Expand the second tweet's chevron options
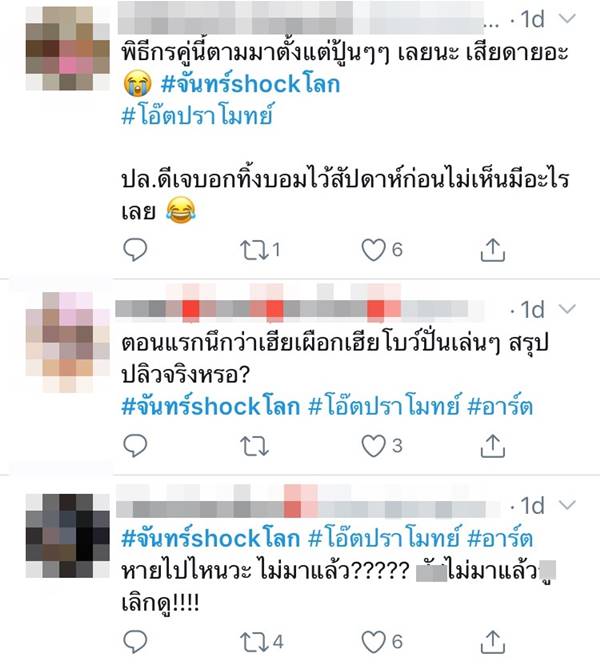The width and height of the screenshot is (600, 669). pos(567,309)
